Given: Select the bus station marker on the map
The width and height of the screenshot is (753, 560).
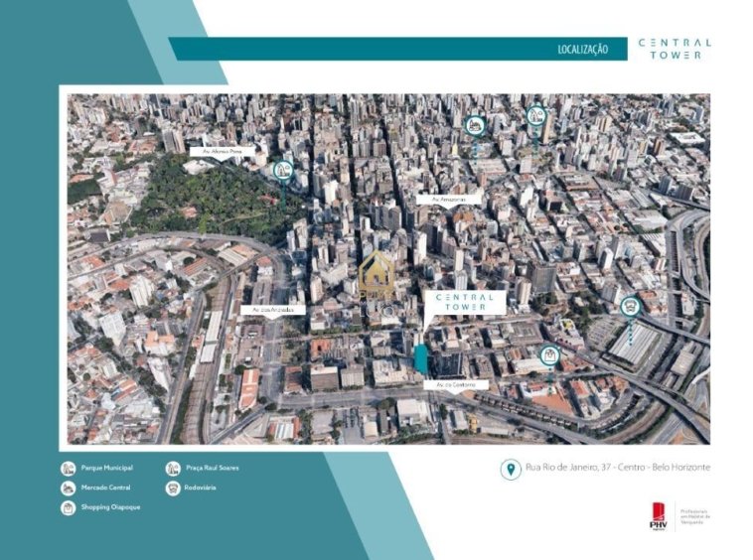Looking at the screenshot, I should point(629,308).
